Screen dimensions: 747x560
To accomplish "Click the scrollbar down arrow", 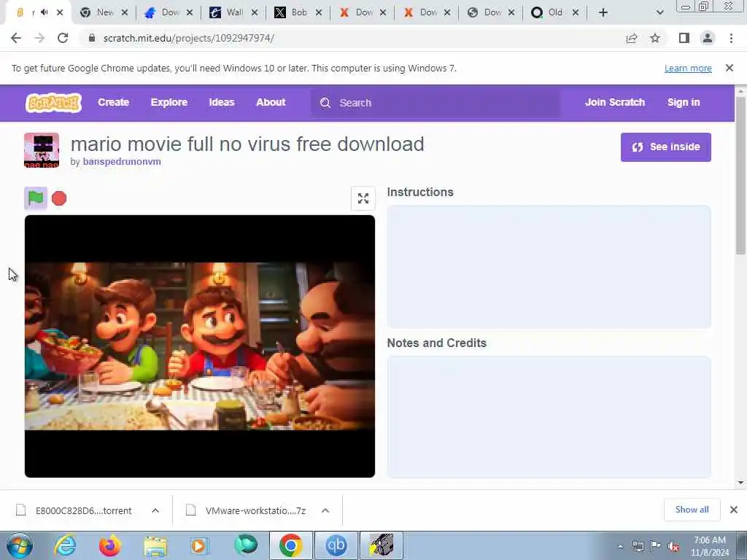I will click(740, 483).
